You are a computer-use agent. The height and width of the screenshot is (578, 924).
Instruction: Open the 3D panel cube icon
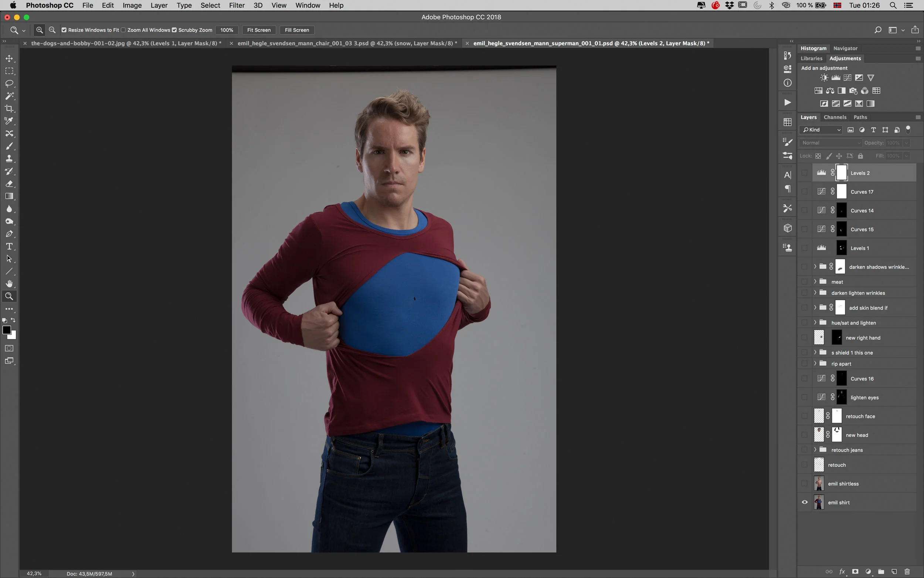pyautogui.click(x=787, y=228)
